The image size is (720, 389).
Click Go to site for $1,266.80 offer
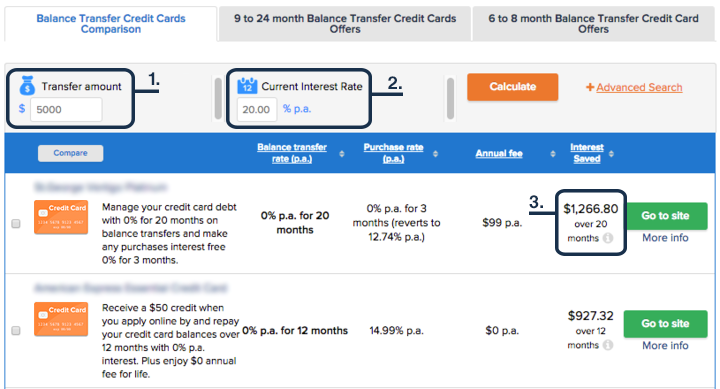(665, 216)
